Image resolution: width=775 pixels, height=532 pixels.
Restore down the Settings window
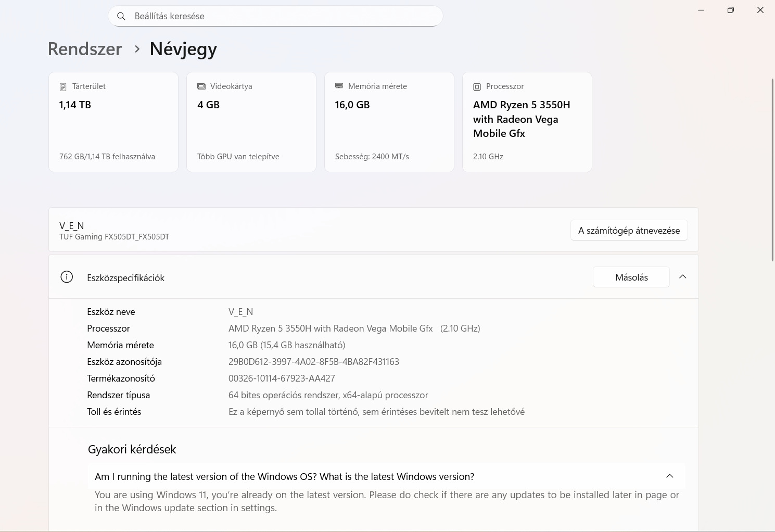pyautogui.click(x=731, y=10)
